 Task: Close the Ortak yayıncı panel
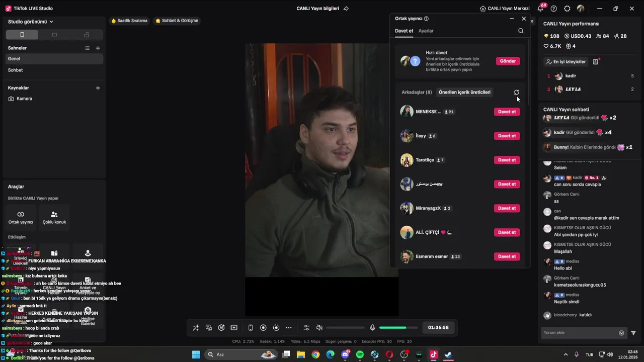pyautogui.click(x=524, y=19)
